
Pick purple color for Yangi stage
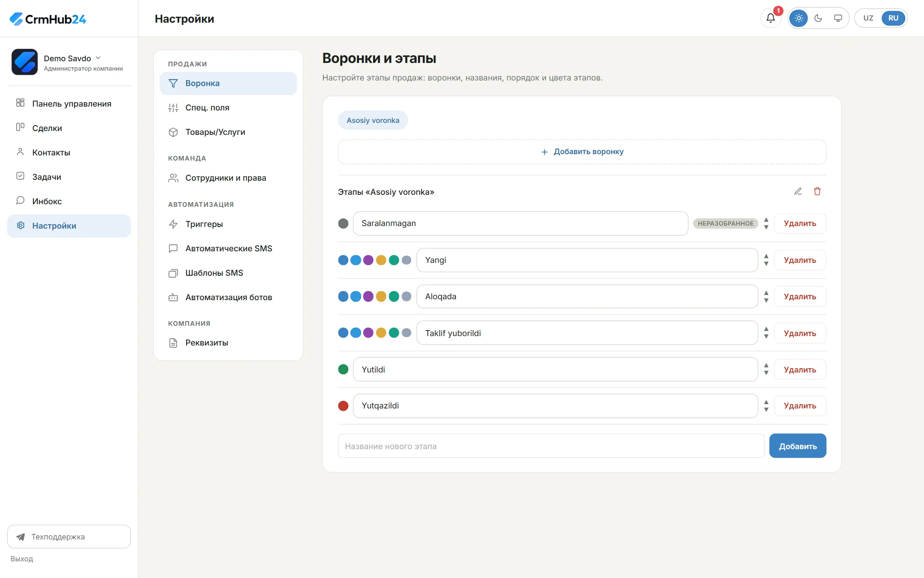click(x=368, y=260)
